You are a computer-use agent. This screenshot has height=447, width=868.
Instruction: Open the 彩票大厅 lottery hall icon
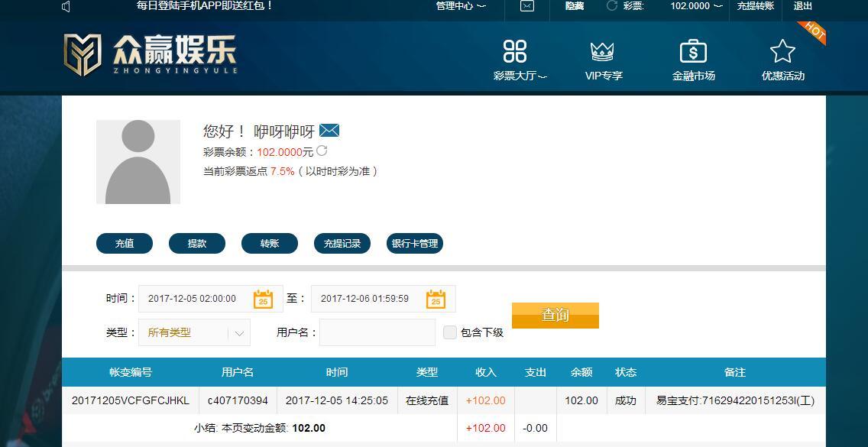click(515, 51)
